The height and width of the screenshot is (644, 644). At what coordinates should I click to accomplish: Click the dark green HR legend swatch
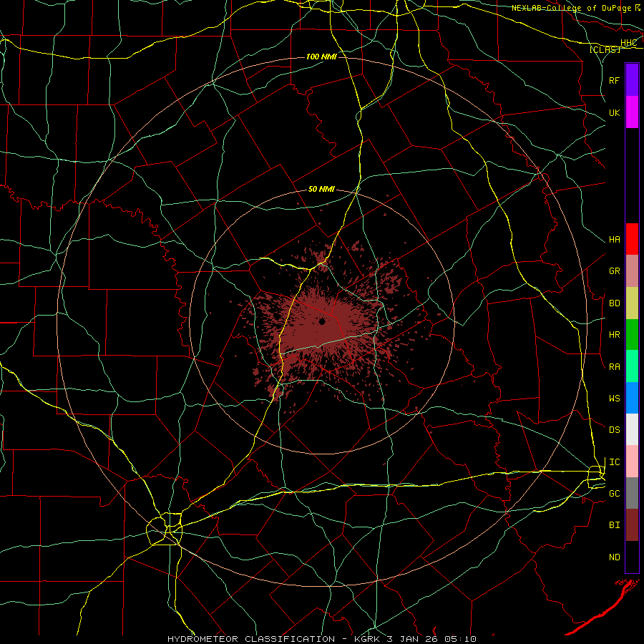pos(632,334)
